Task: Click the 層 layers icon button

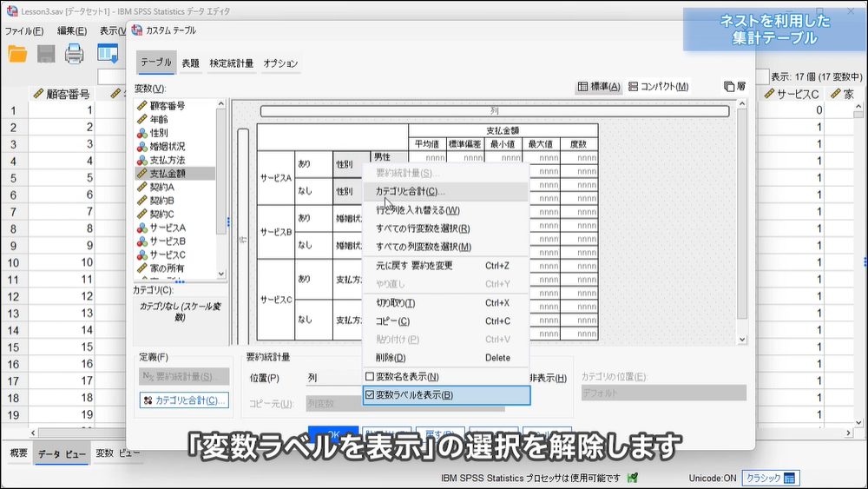Action: tap(734, 86)
